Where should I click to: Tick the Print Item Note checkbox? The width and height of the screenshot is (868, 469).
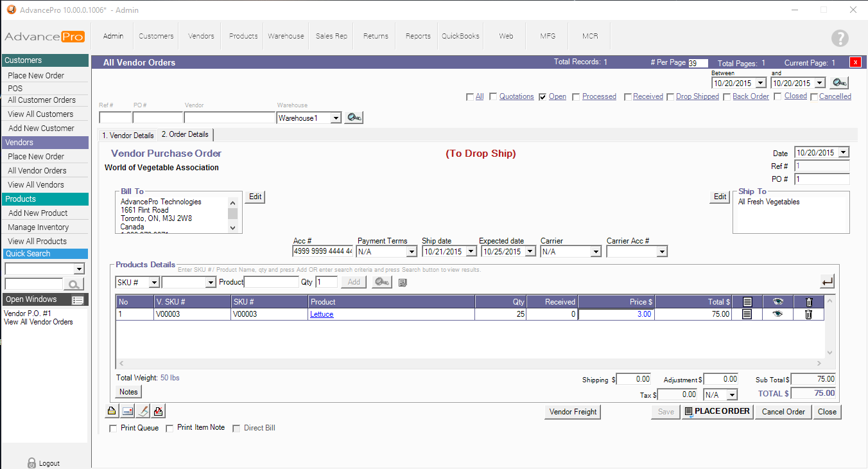(169, 428)
